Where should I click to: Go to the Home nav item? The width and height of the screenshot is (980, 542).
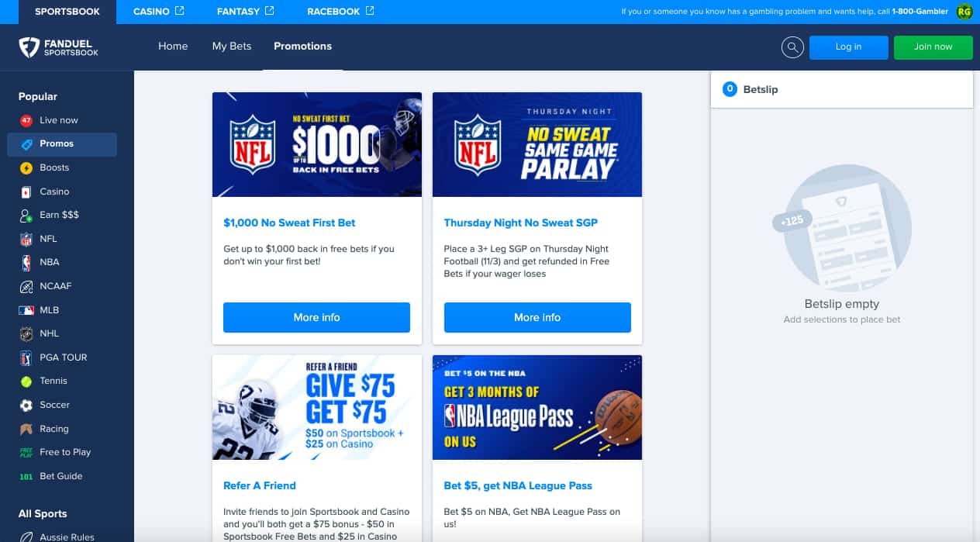coord(173,47)
